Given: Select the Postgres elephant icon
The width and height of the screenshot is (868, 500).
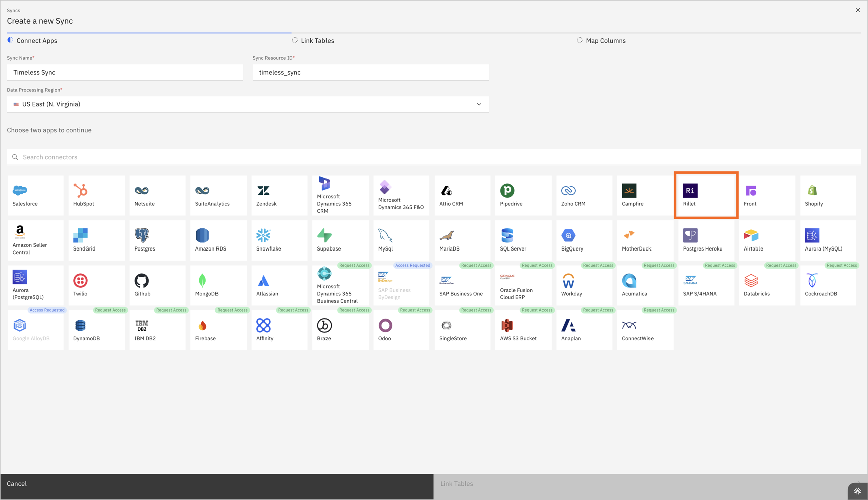Looking at the screenshot, I should [142, 235].
